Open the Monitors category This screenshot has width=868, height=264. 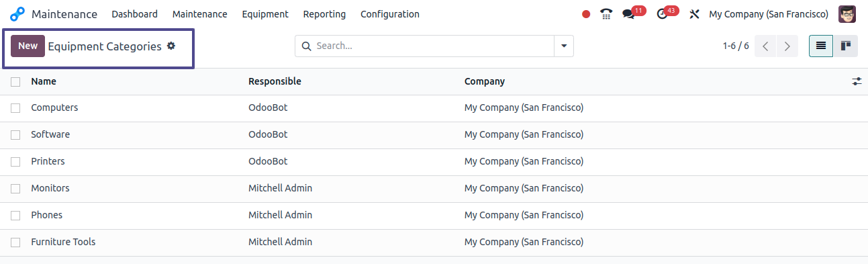[50, 188]
